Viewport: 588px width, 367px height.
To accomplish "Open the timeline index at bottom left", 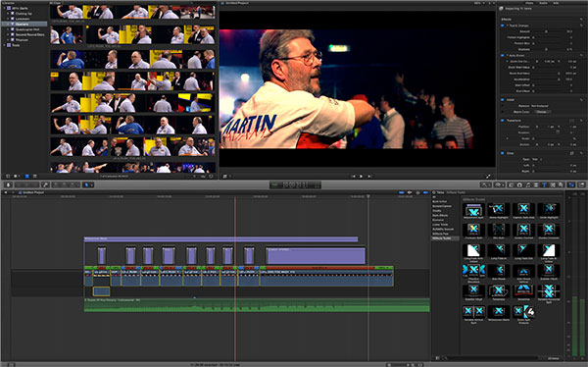I will [x=11, y=364].
